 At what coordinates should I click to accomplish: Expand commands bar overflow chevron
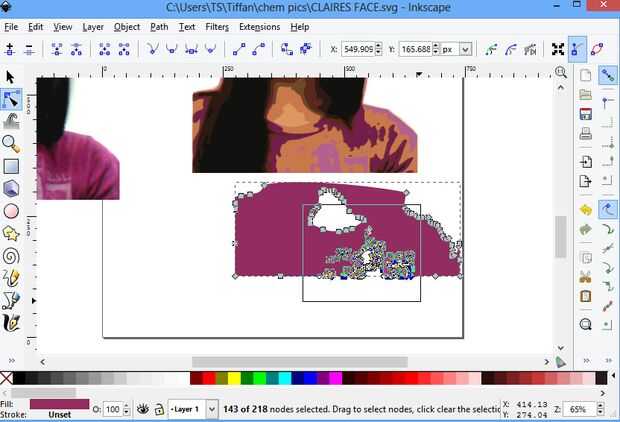[587, 360]
